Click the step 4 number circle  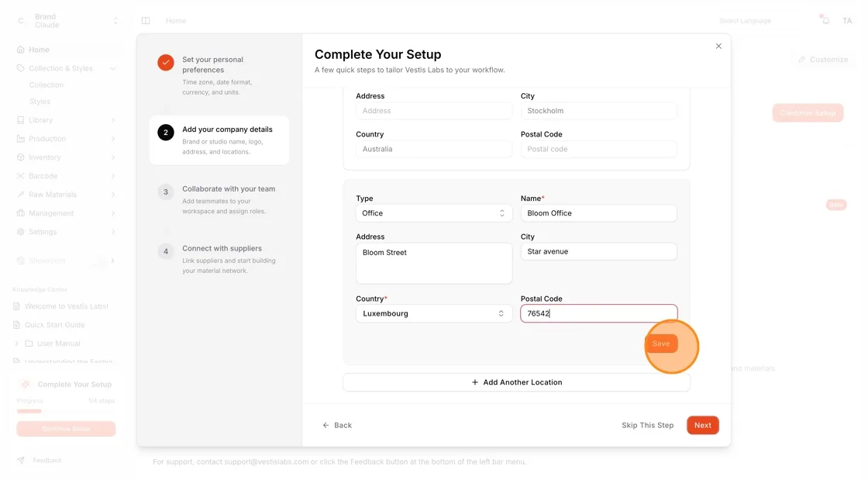[x=166, y=251]
